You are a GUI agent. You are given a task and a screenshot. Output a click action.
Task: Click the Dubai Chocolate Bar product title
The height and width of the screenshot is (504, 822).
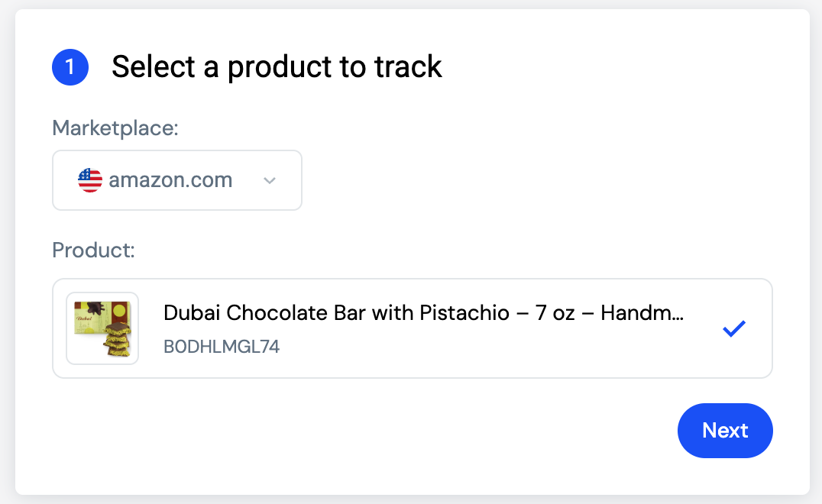tap(423, 313)
